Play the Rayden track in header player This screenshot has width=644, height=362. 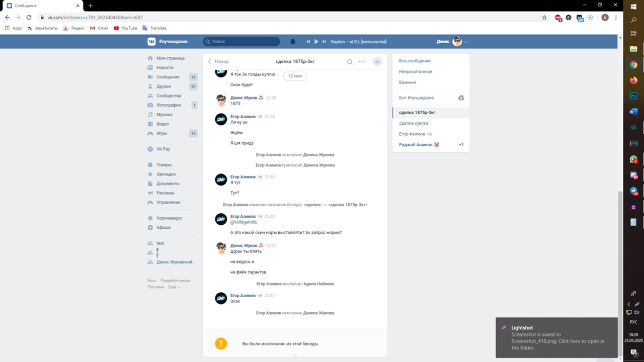[316, 42]
